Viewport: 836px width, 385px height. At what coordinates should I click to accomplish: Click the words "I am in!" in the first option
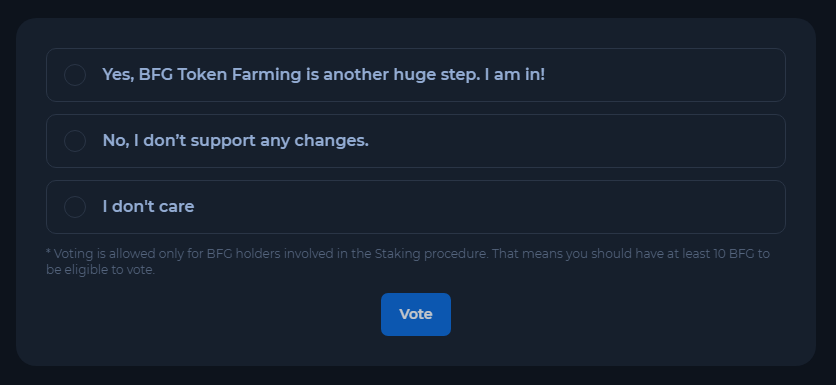tap(515, 75)
